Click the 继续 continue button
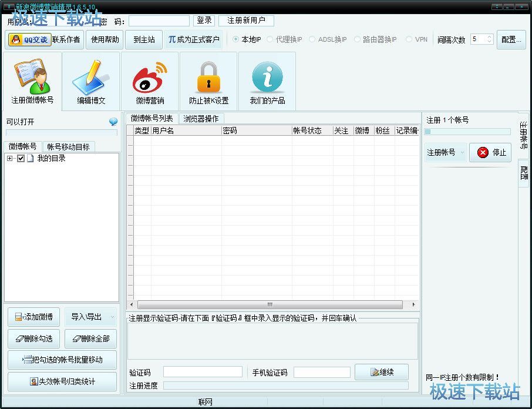This screenshot has height=409, width=532. pos(381,372)
